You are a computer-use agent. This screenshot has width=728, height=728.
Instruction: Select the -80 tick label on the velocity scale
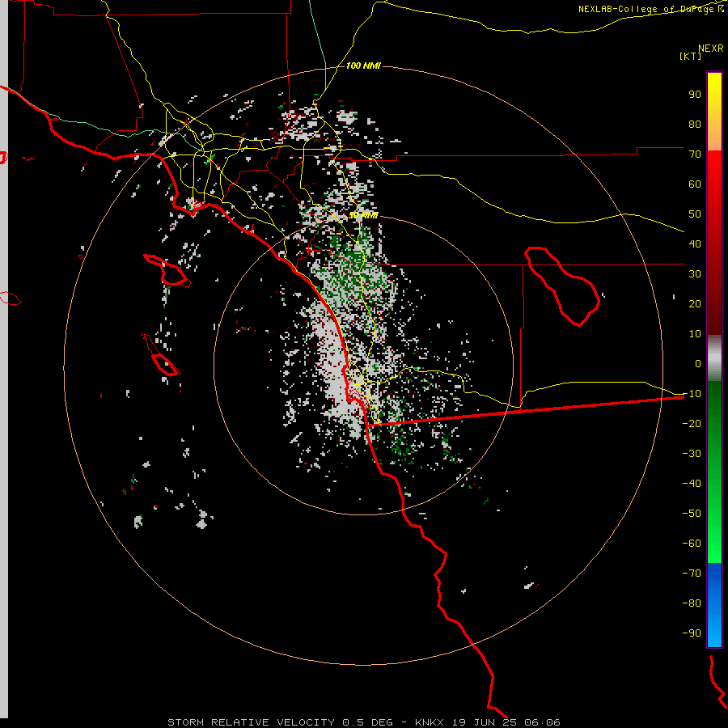[x=692, y=603]
